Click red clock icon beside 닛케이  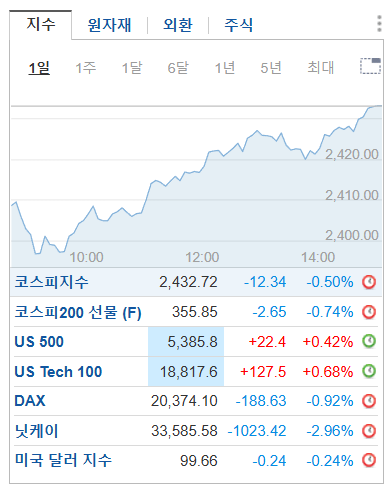(x=369, y=431)
